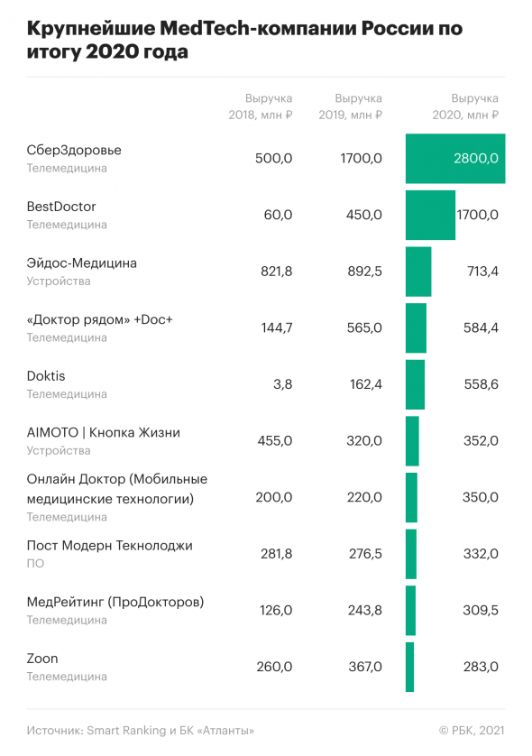532x756 pixels.
Task: Click the СберЗдоровье 2020 revenue bar
Action: point(455,159)
